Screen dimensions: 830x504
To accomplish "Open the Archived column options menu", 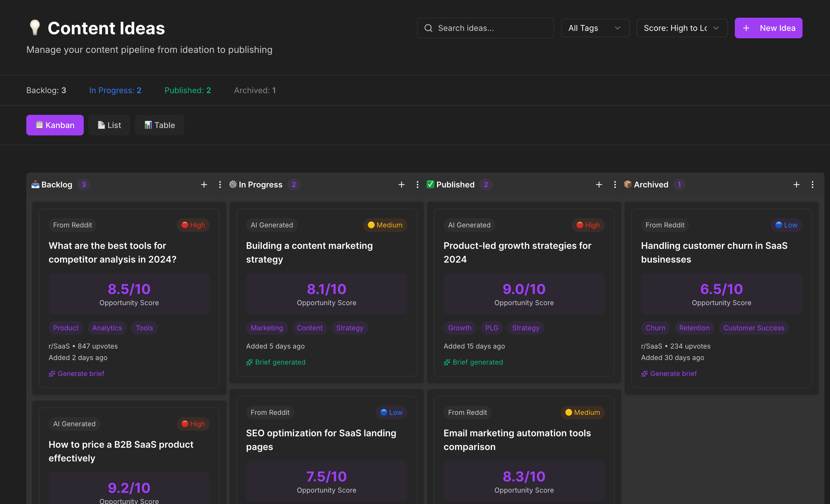I will point(812,185).
